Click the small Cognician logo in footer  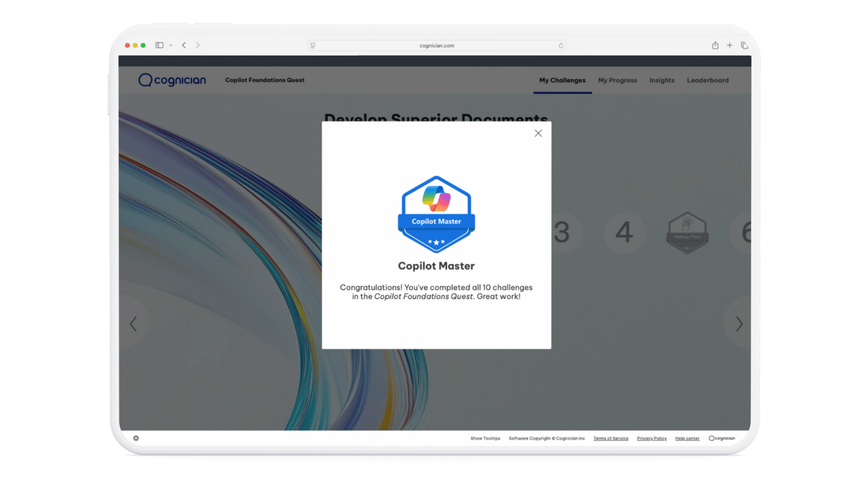[x=722, y=438]
